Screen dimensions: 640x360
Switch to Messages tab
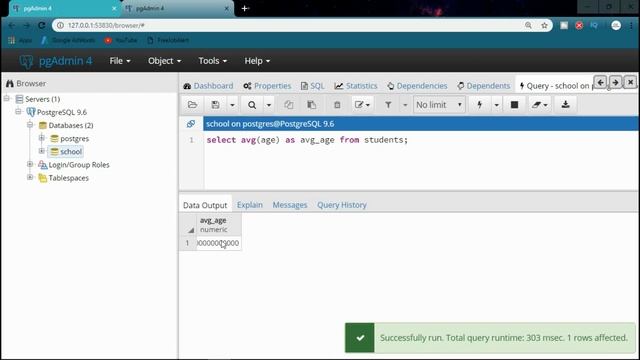[290, 205]
